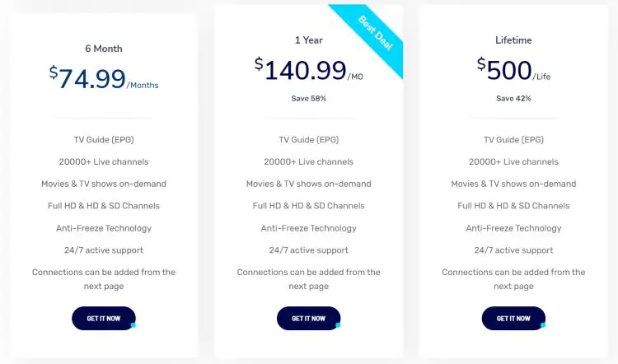Select the 1 Year plan title
This screenshot has height=364, width=618.
(x=309, y=40)
